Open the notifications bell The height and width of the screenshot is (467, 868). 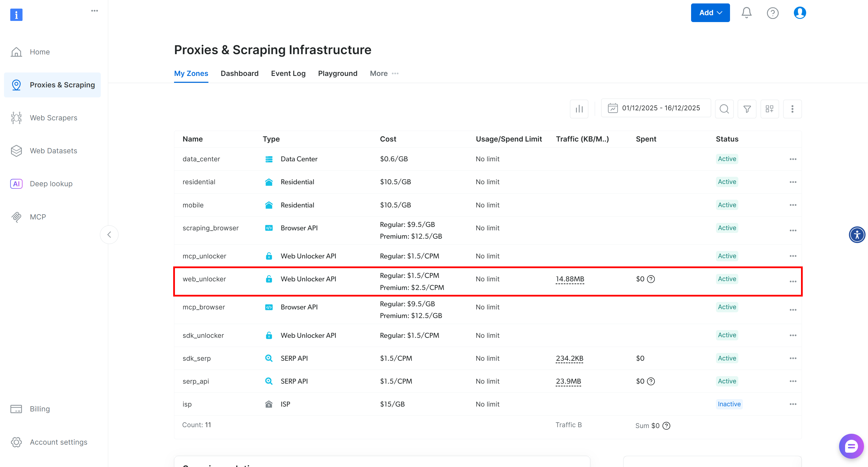tap(746, 13)
